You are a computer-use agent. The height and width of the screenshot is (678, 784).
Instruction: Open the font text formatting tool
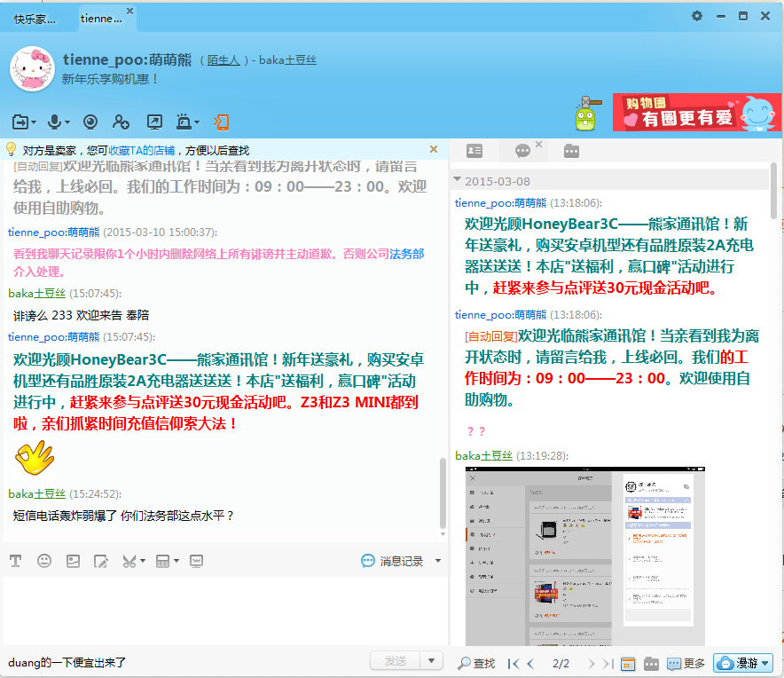click(16, 561)
